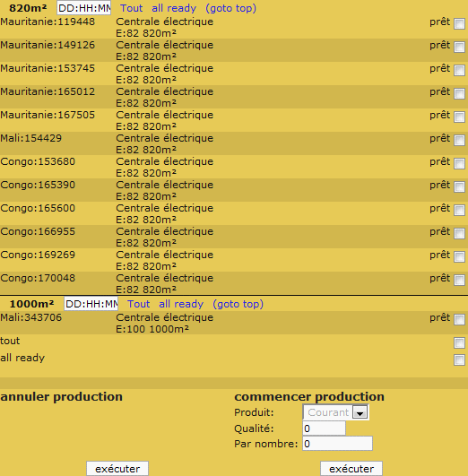Follow '(goto top)' link in 820m² header

[230, 8]
